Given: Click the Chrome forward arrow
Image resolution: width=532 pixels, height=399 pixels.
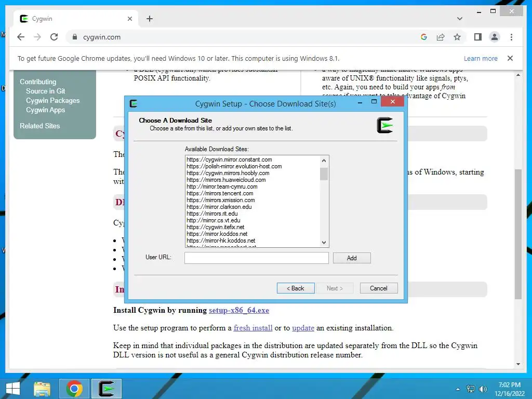Looking at the screenshot, I should click(37, 37).
